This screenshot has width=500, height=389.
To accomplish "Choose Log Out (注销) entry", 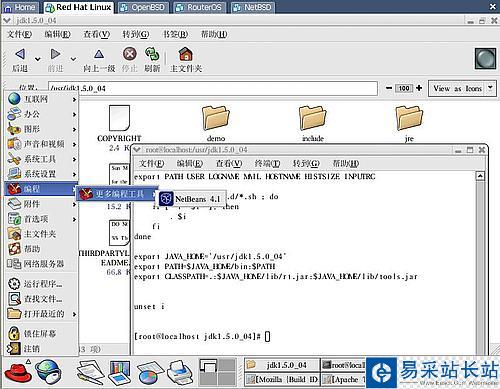I will (x=42, y=348).
